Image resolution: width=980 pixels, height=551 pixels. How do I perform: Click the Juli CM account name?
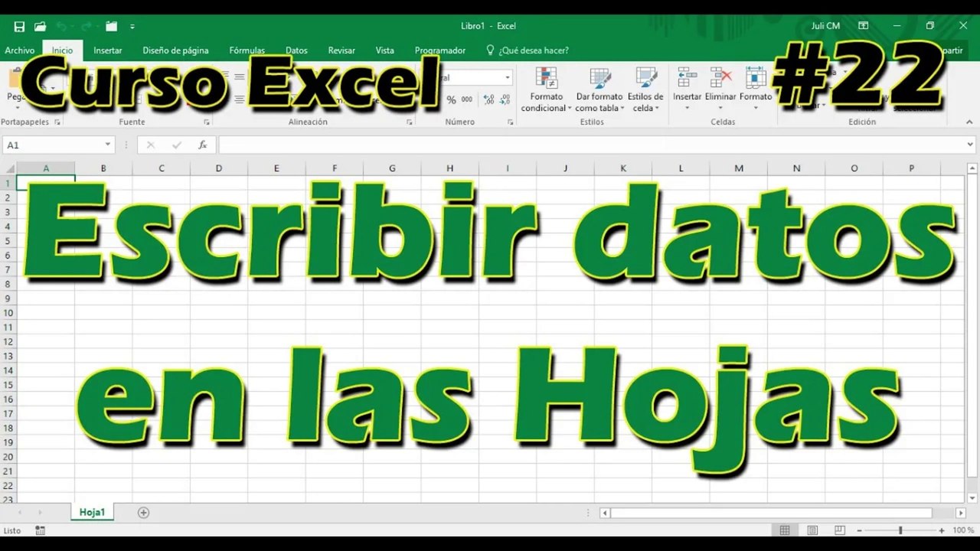click(x=825, y=26)
